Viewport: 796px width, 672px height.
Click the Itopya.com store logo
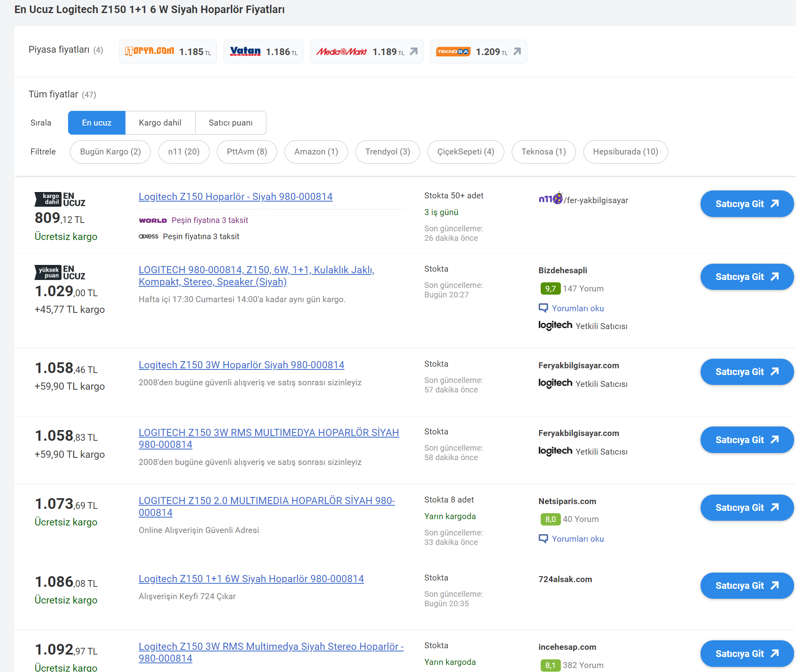[x=149, y=51]
